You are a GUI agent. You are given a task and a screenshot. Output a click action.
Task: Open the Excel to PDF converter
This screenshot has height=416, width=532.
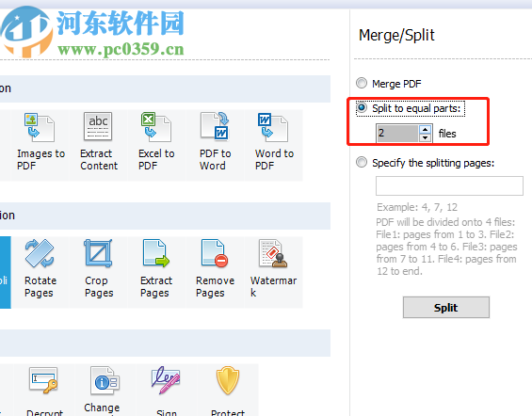coord(156,145)
